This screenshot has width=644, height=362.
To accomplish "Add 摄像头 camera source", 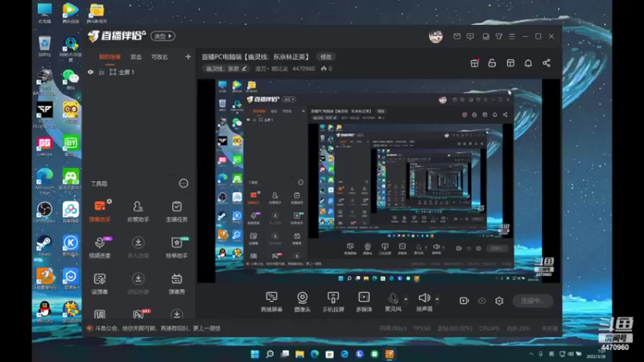I will click(303, 301).
